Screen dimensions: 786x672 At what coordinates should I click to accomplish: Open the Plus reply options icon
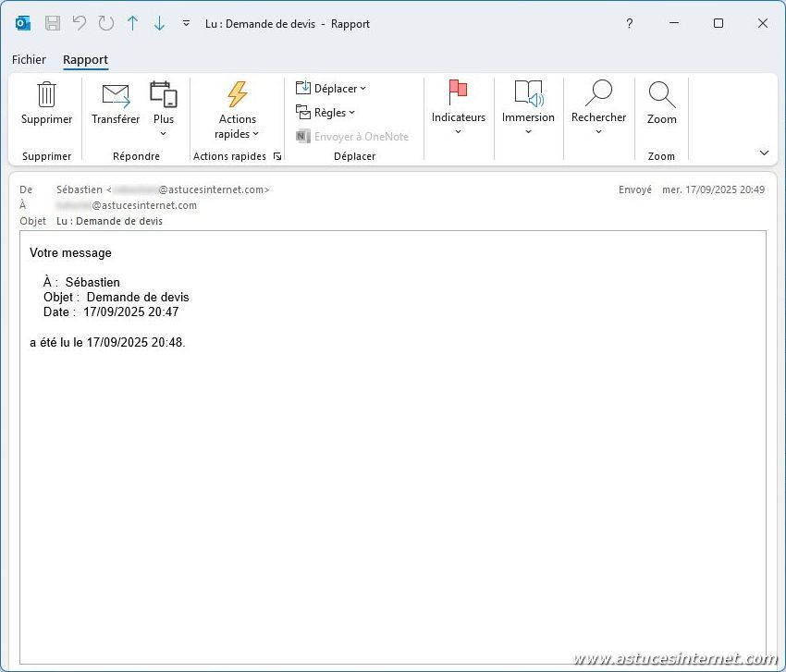[164, 94]
